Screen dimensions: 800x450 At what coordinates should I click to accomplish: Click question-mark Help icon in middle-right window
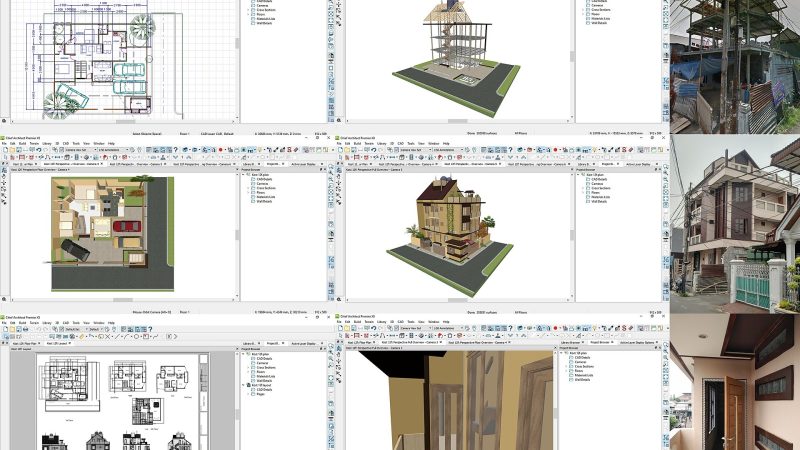[510, 149]
